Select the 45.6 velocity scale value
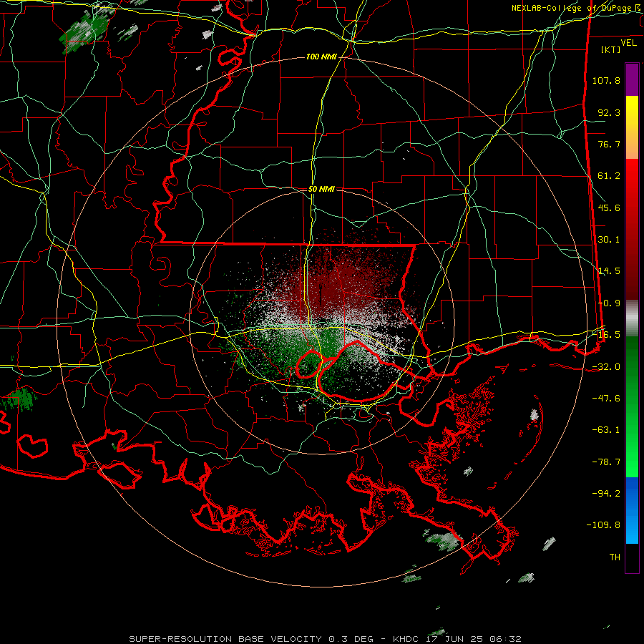The height and width of the screenshot is (644, 644). [609, 208]
